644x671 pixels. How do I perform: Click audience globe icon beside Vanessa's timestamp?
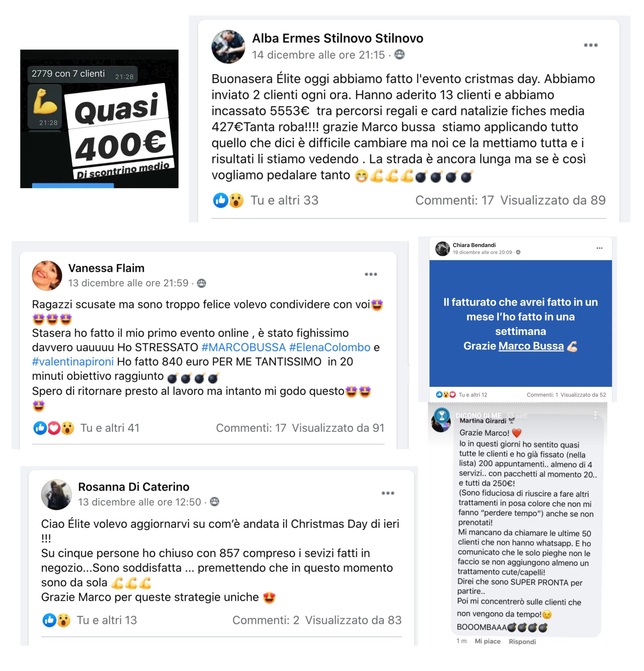click(201, 283)
